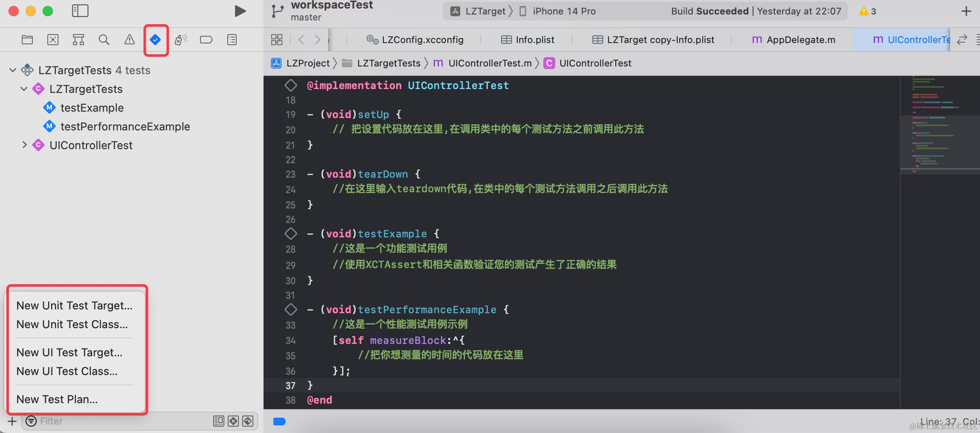The height and width of the screenshot is (433, 980).
Task: Run testExample via its gutter diamond
Action: click(291, 234)
